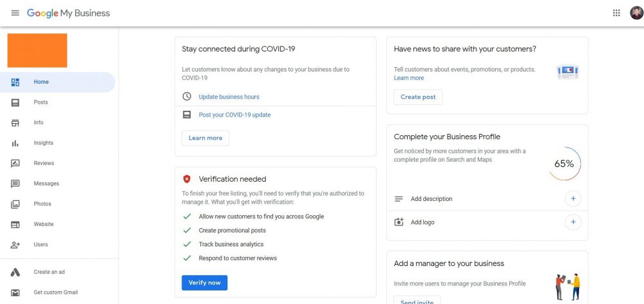Expand Add logo with plus button

click(573, 222)
